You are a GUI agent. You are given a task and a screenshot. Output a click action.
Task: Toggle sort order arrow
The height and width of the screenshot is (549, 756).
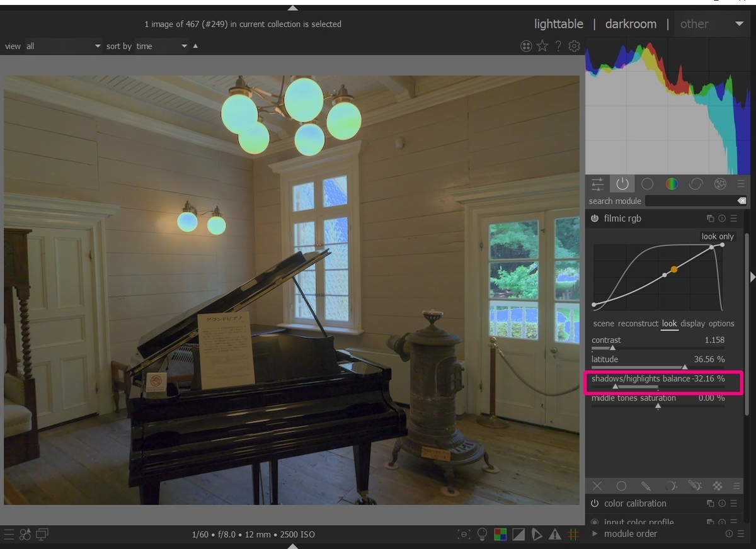195,46
